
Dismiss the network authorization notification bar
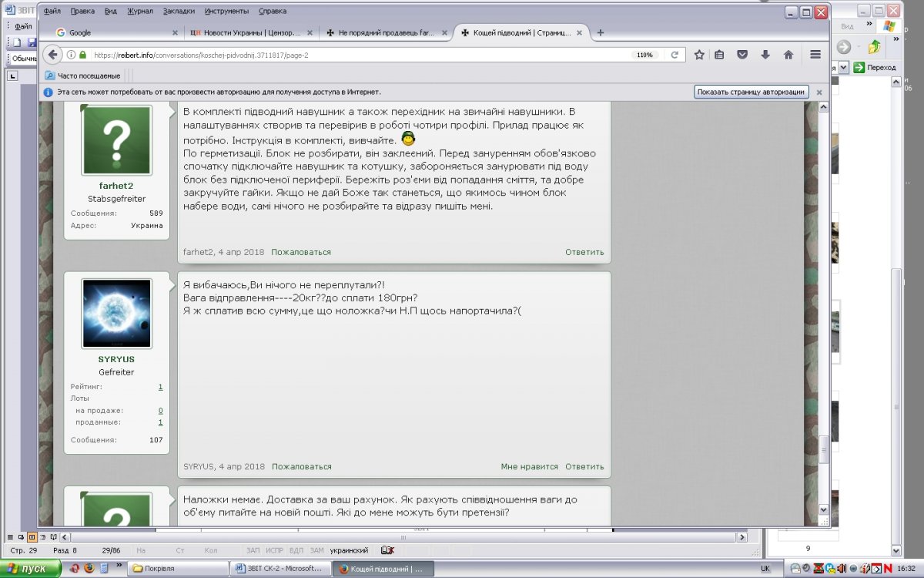point(819,92)
